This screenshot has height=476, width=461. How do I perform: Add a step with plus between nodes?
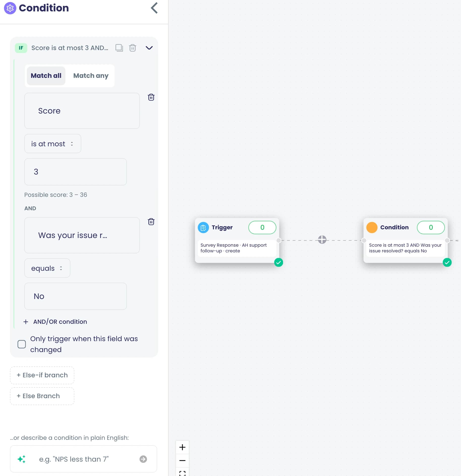tap(322, 239)
